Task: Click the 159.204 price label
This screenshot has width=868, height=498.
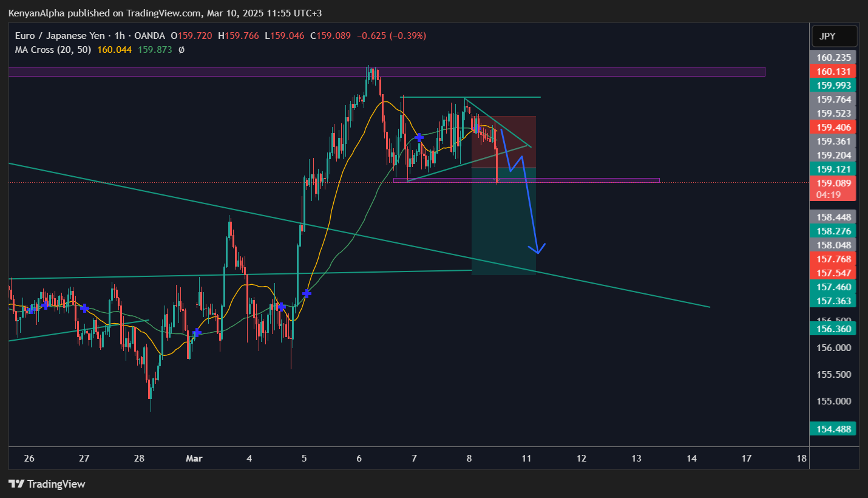Action: pos(833,155)
